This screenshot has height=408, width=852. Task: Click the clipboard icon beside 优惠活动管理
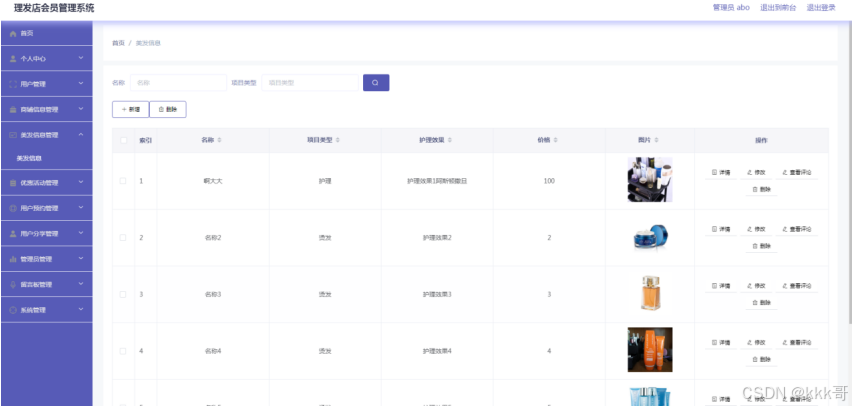point(14,183)
